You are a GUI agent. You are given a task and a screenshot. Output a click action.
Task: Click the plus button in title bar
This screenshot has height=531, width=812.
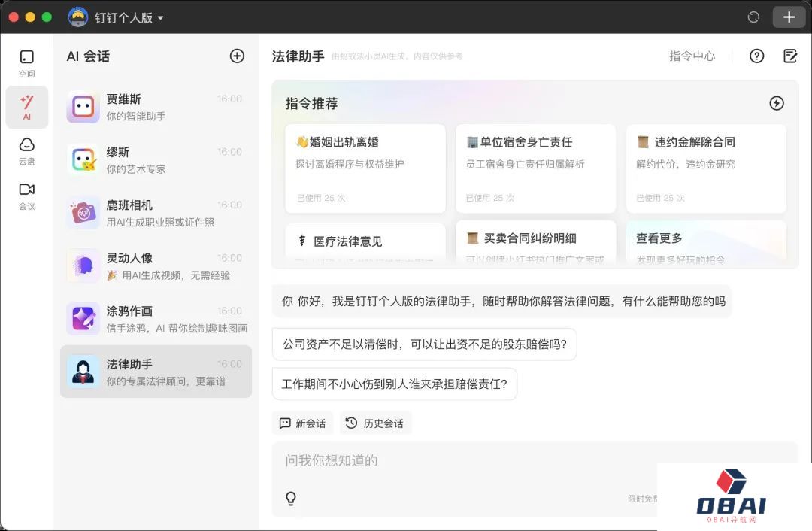click(789, 17)
